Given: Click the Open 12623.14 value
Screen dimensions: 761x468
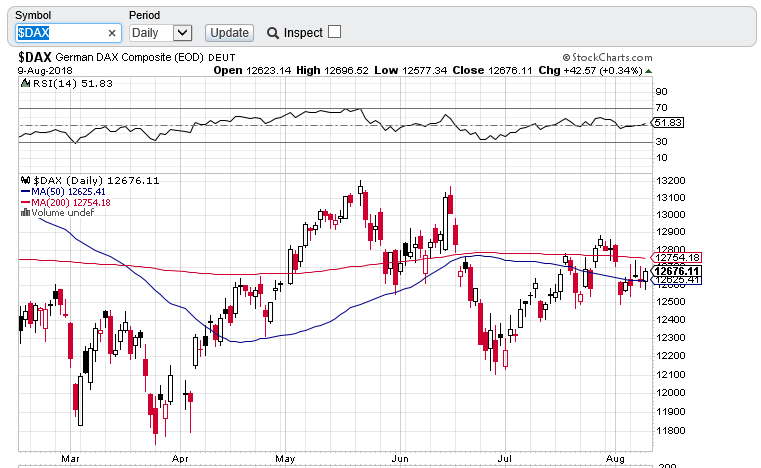Looking at the screenshot, I should tap(252, 70).
